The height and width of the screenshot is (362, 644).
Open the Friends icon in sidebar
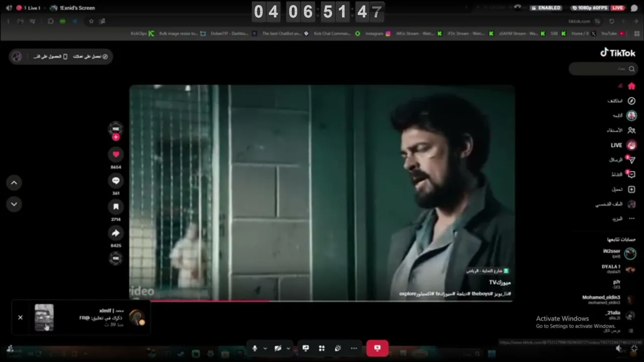pos(631,130)
